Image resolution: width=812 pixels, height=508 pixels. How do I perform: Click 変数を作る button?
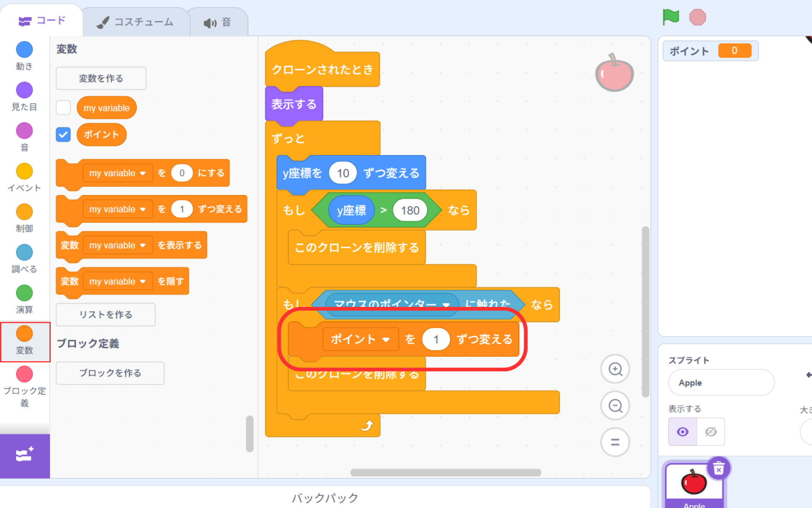[x=101, y=78]
